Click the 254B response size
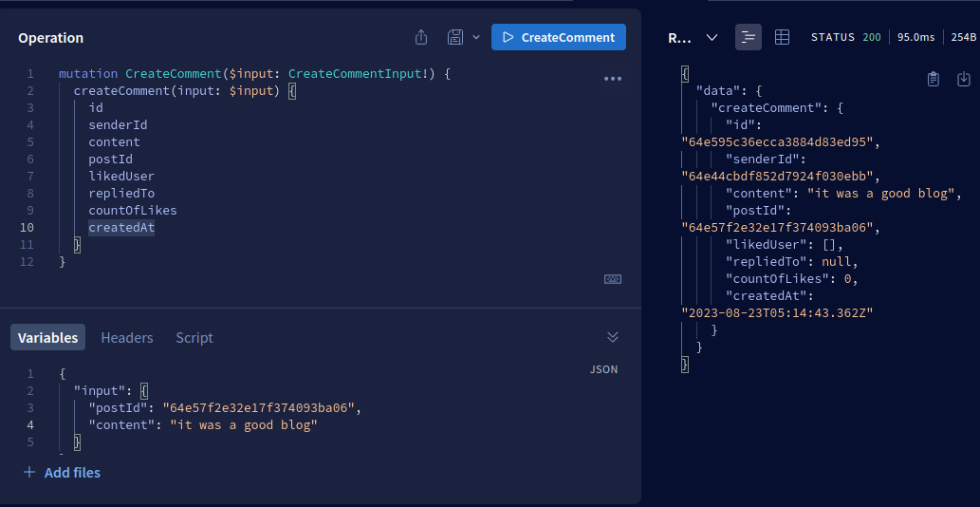 pos(963,38)
